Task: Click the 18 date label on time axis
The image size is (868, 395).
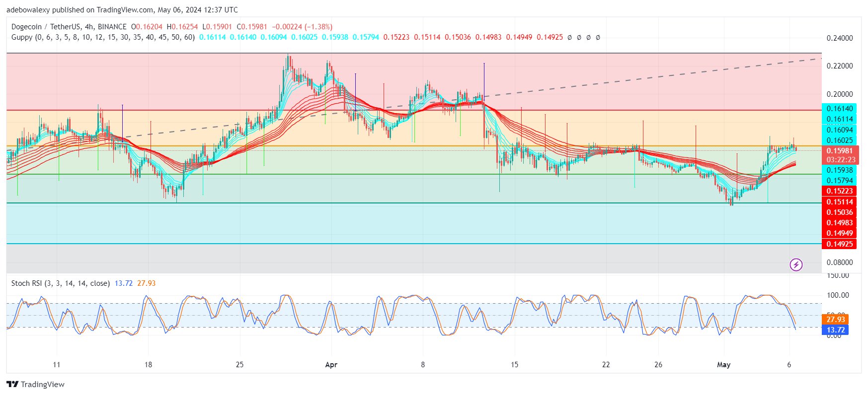Action: tap(148, 365)
